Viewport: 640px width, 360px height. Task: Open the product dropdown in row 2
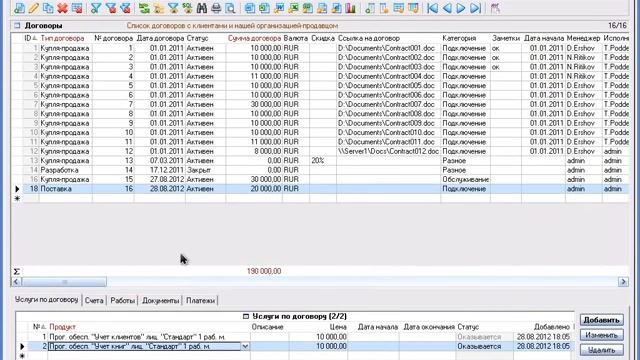tap(245, 347)
